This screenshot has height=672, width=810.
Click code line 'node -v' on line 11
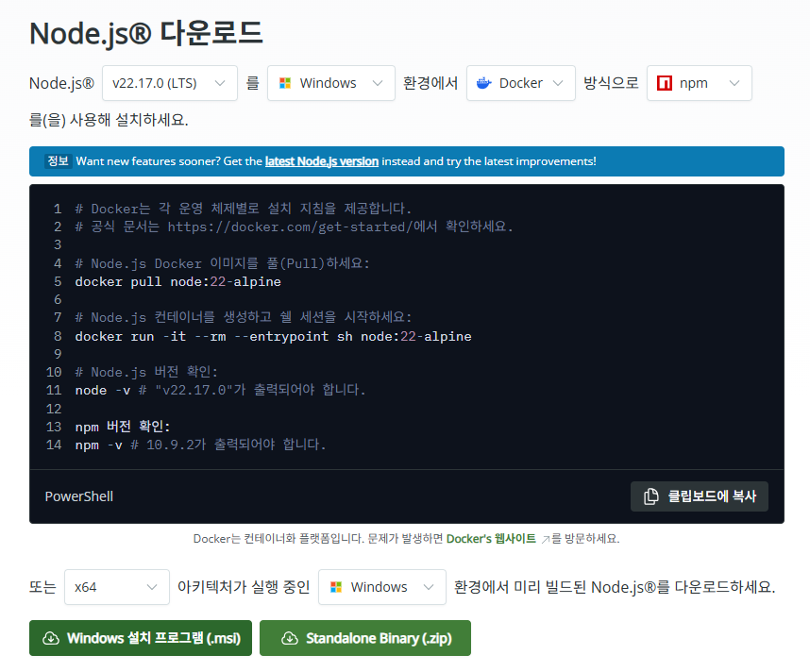click(x=221, y=390)
